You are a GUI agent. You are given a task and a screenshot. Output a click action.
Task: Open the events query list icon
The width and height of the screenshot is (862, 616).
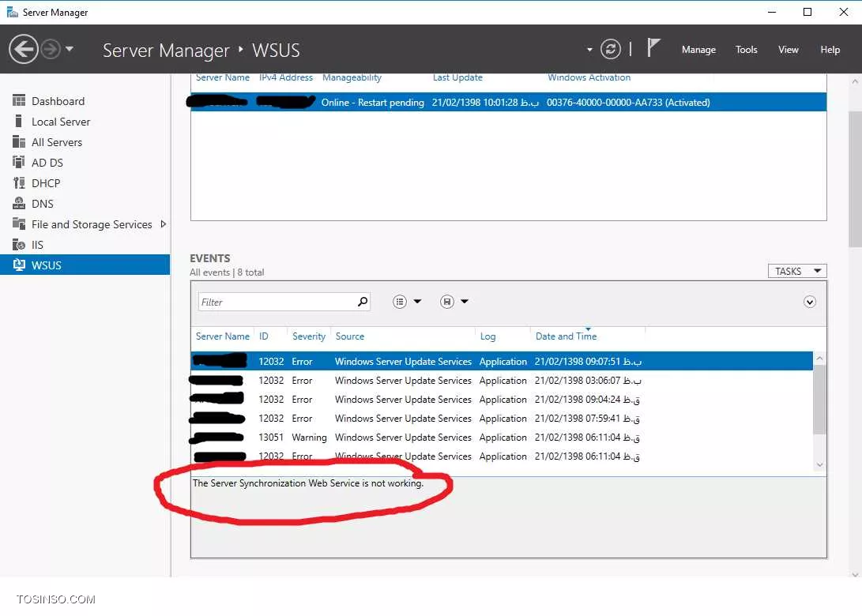[400, 301]
